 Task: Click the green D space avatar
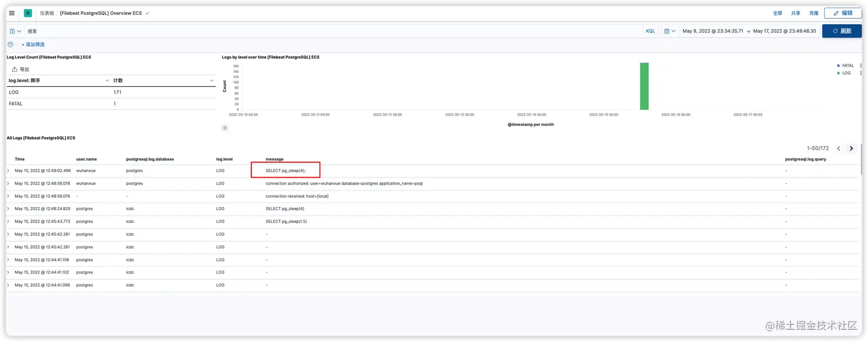pyautogui.click(x=28, y=13)
